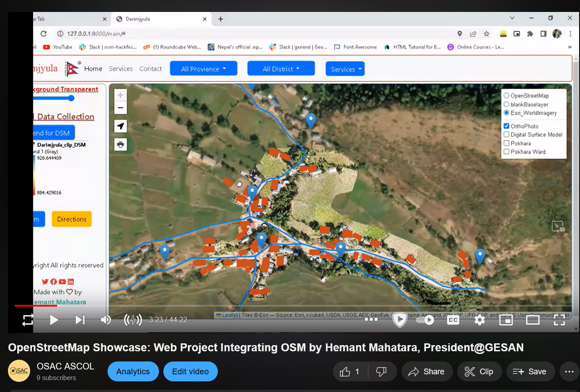Expand the All Provience dropdown
Viewport: 580px width, 392px height.
[x=204, y=69]
